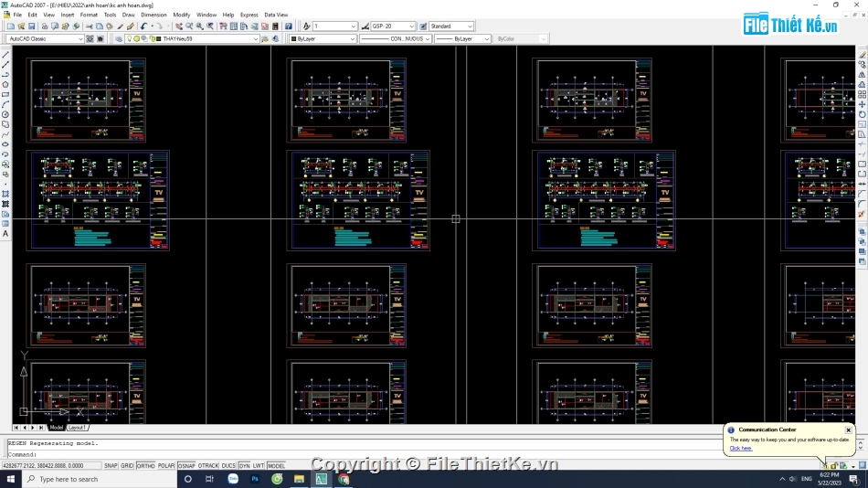Click the New drawing icon in the toolbar
The width and height of the screenshot is (868, 488).
click(11, 26)
